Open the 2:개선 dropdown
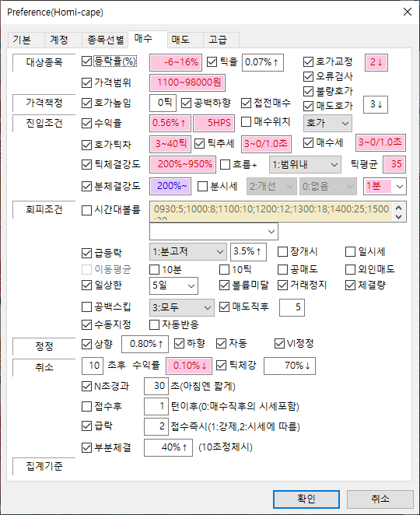 pyautogui.click(x=271, y=187)
